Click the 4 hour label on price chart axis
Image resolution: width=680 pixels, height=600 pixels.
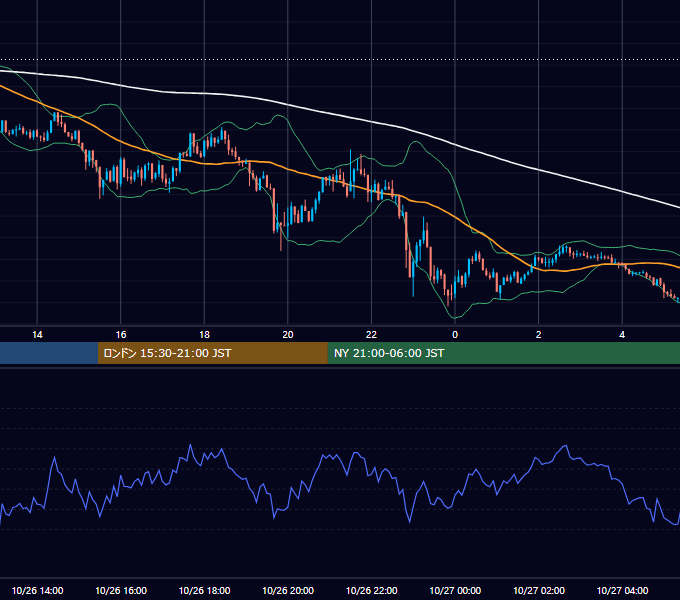pos(622,335)
